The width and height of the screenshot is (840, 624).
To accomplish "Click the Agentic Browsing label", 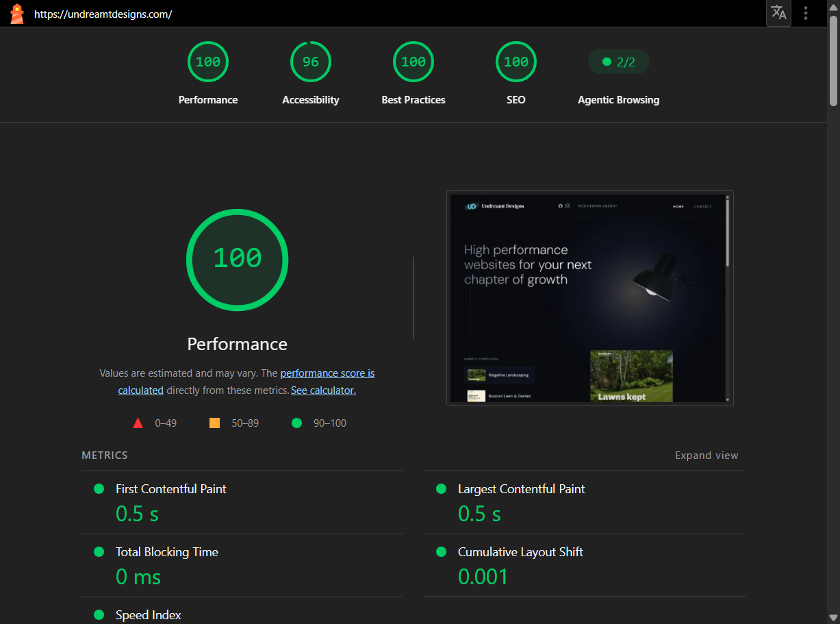I will (619, 100).
